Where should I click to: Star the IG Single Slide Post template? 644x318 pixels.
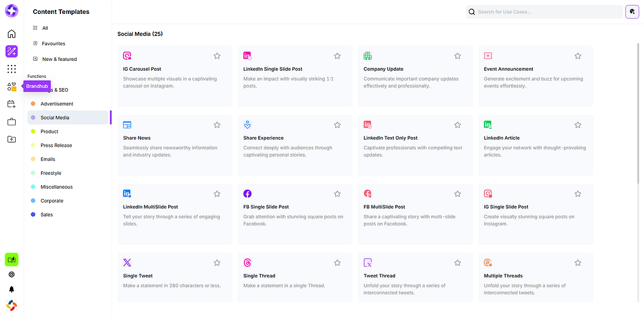tap(578, 194)
